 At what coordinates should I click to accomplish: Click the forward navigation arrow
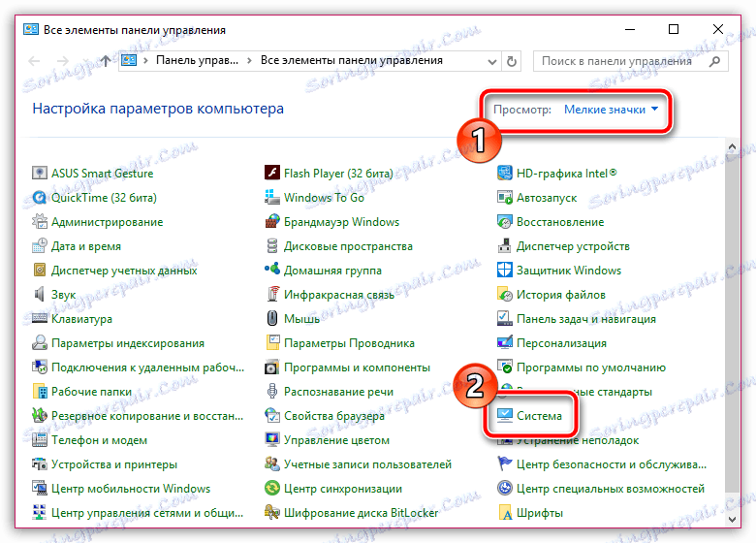coord(63,61)
